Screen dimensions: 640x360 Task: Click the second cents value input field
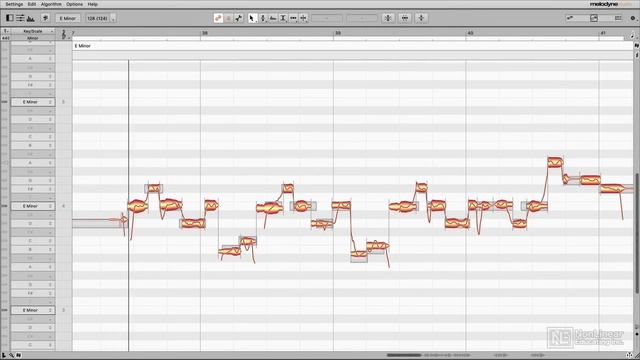pyautogui.click(x=362, y=18)
